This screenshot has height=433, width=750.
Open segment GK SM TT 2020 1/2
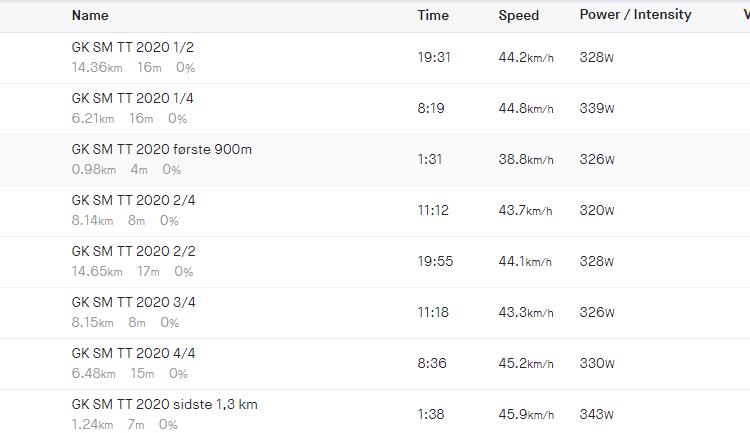click(x=132, y=47)
